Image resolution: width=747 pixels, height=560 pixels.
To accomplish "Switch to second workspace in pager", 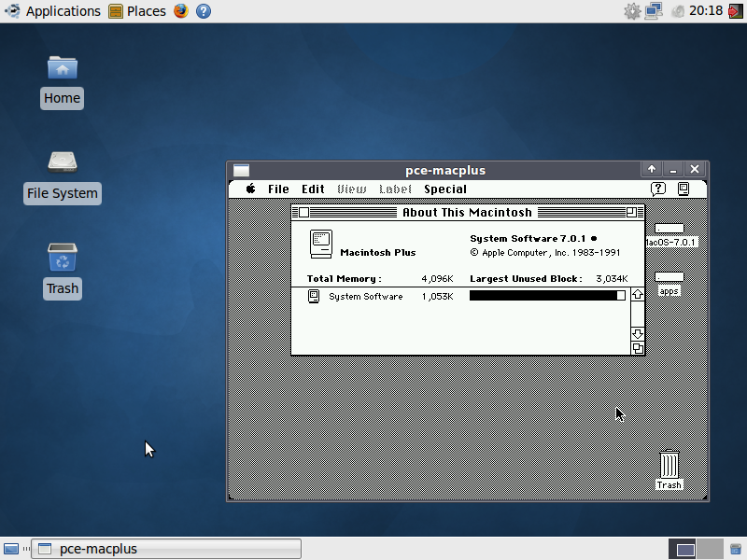I will click(710, 549).
